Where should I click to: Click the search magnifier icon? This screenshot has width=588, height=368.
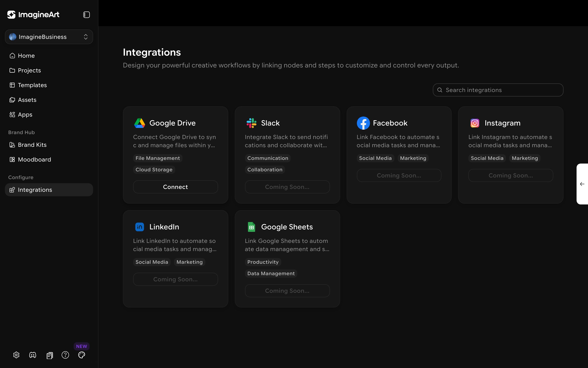[440, 90]
